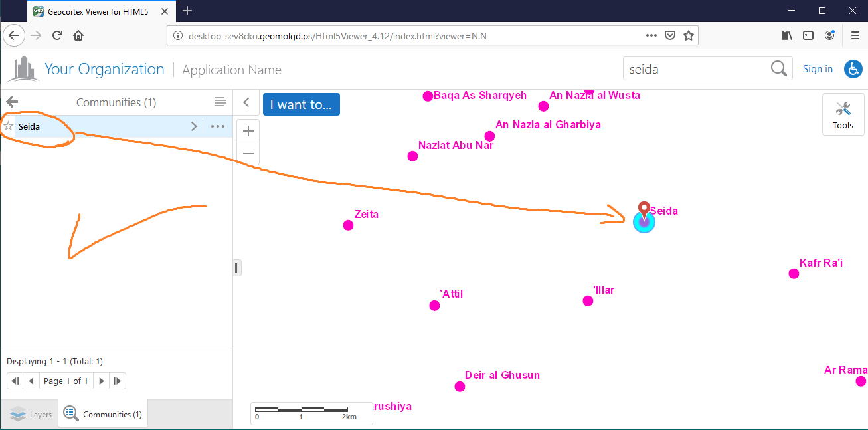Open the Firefox library icon
868x430 pixels.
pos(787,35)
